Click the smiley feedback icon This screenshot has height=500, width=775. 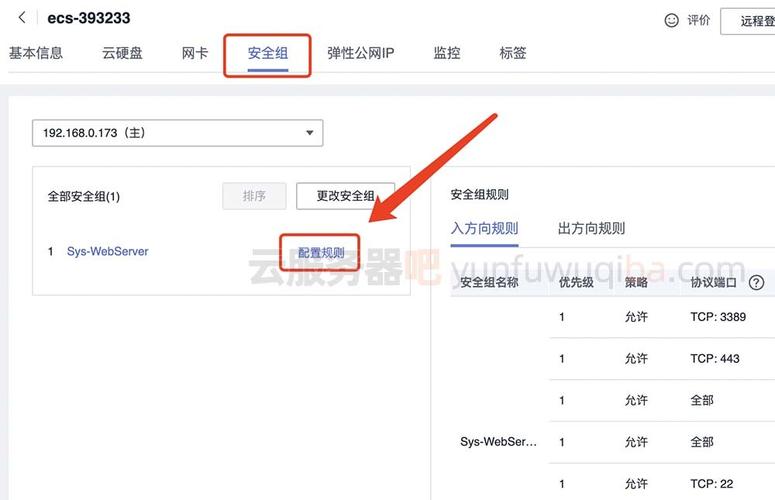[671, 20]
